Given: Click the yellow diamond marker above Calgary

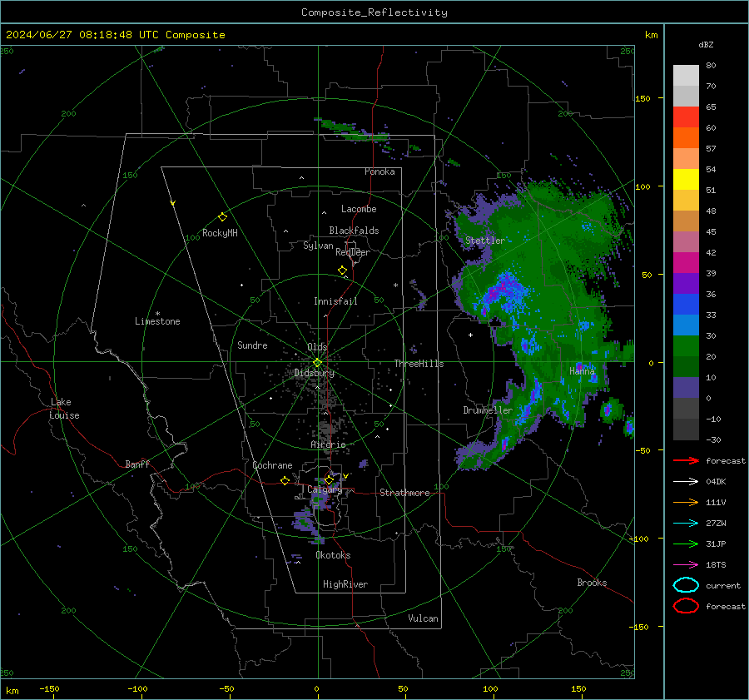Looking at the screenshot, I should click(x=329, y=479).
